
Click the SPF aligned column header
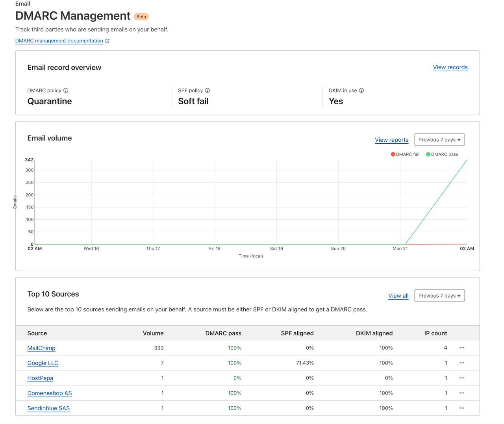click(297, 333)
